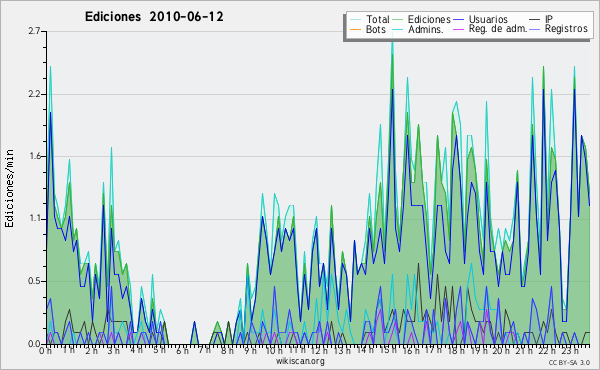The height and width of the screenshot is (370, 600).
Task: Click the turquoise Total legend line swatch
Action: point(355,20)
